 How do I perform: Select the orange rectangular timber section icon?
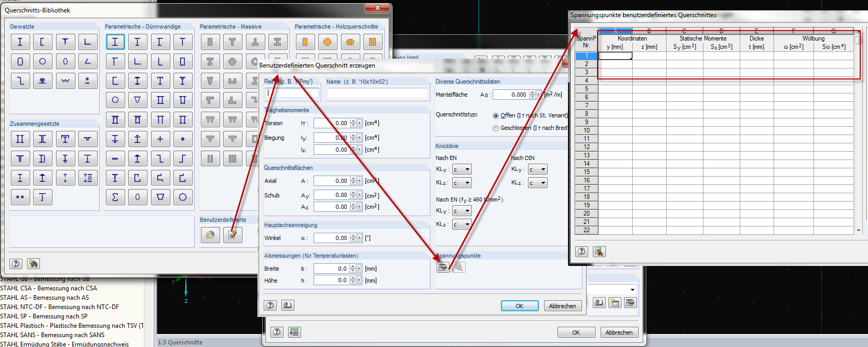(305, 42)
